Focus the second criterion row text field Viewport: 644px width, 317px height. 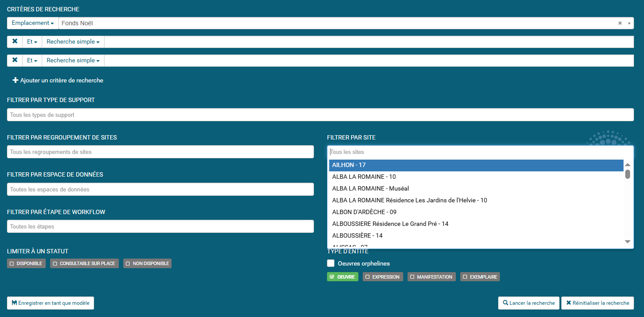tap(369, 42)
